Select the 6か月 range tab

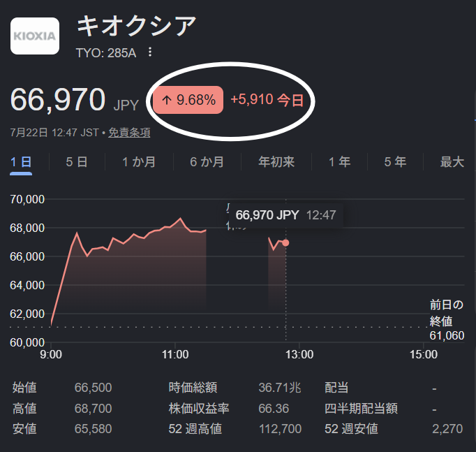click(x=207, y=162)
